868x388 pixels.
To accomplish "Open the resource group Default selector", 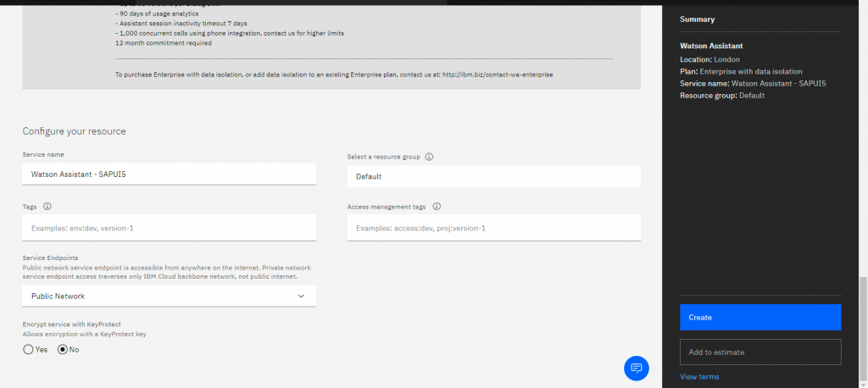I will point(494,176).
